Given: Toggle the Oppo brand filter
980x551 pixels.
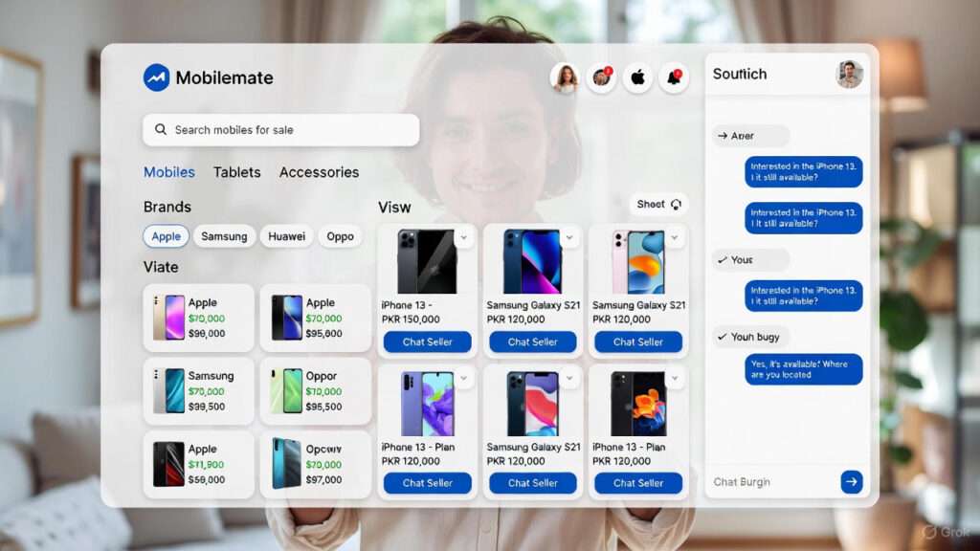Looking at the screenshot, I should coord(341,236).
